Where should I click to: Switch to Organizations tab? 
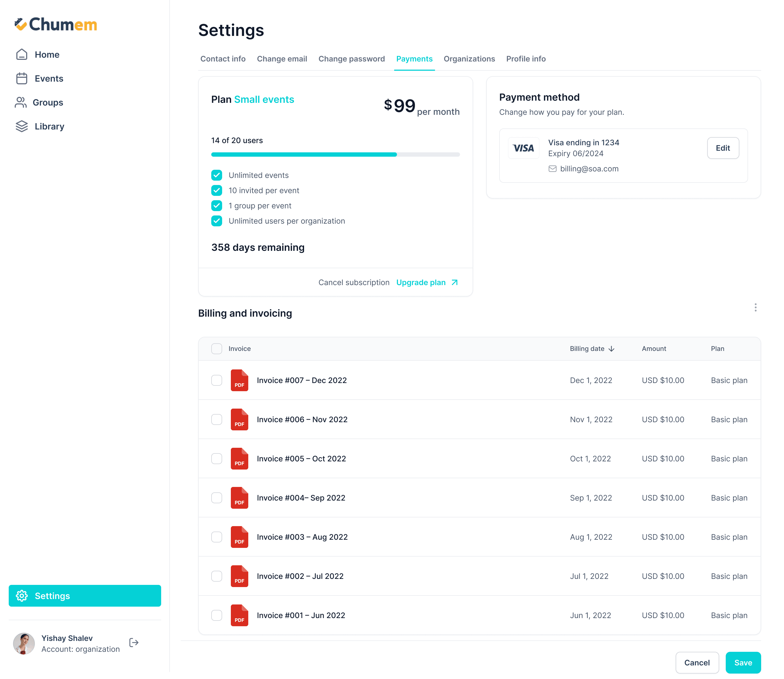(469, 59)
